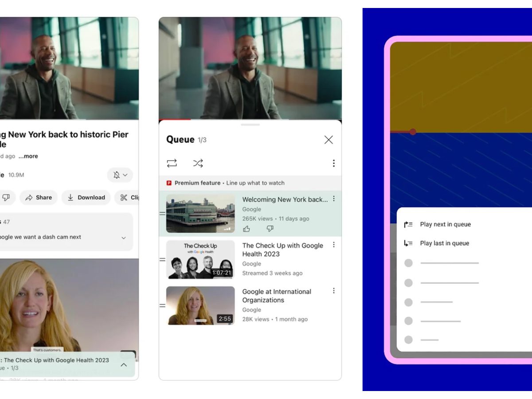Expand the comments section chevron
Image resolution: width=532 pixels, height=399 pixels.
pos(124,238)
